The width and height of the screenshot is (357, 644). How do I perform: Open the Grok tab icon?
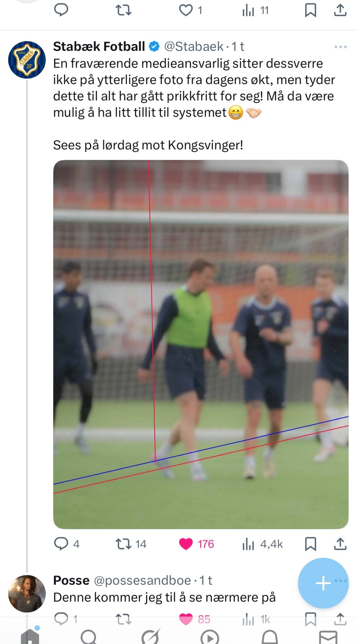(x=150, y=637)
